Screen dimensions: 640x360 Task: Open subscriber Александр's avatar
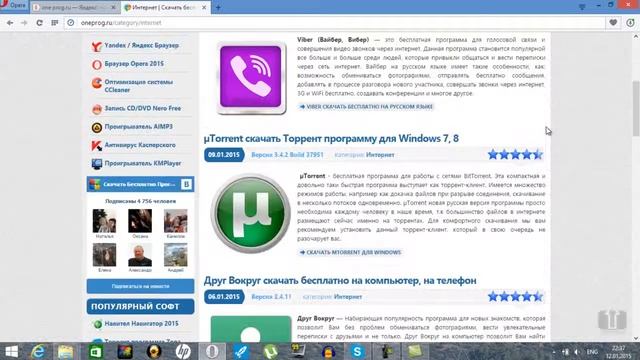[x=140, y=255]
